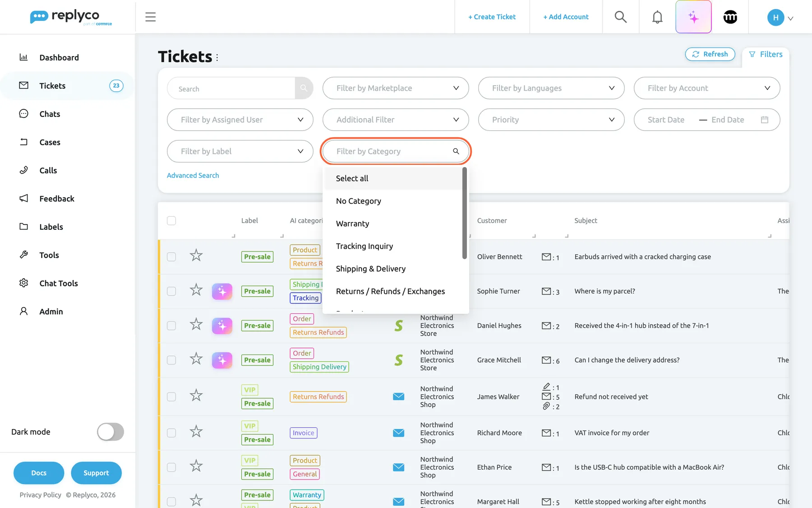Select the Warranty category option
The width and height of the screenshot is (812, 508).
tap(392, 224)
